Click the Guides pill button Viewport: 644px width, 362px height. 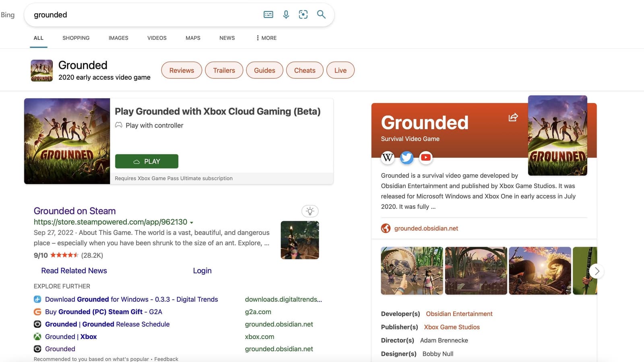pos(264,70)
